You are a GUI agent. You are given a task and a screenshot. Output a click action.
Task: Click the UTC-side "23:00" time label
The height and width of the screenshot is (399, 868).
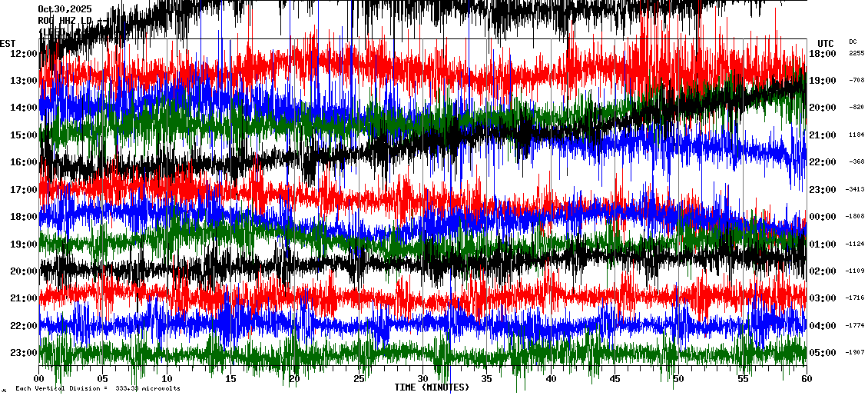823,190
